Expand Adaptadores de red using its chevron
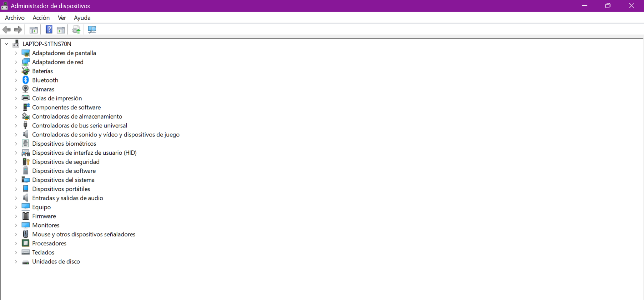This screenshot has width=644, height=300. click(16, 62)
